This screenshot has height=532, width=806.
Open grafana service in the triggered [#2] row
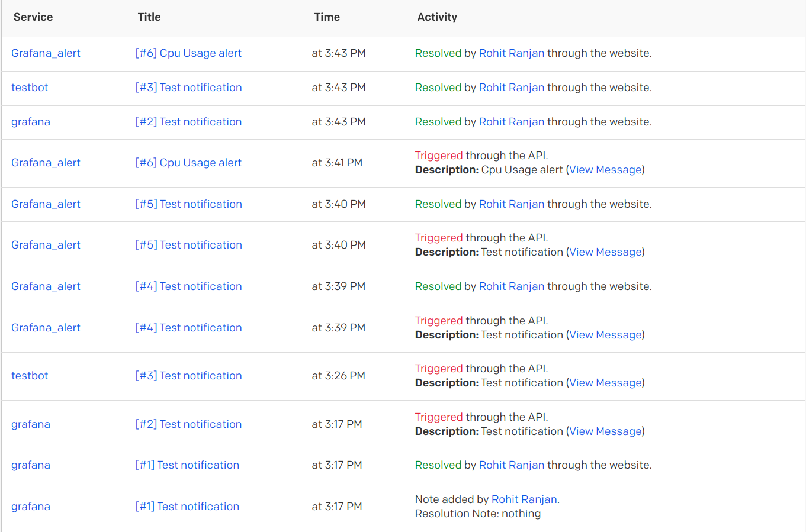click(x=31, y=424)
